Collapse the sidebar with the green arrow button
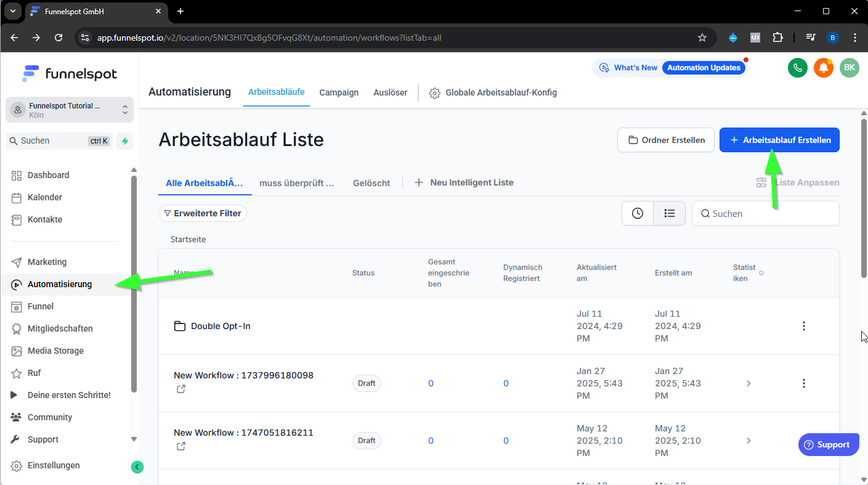This screenshot has width=868, height=485. point(137,467)
